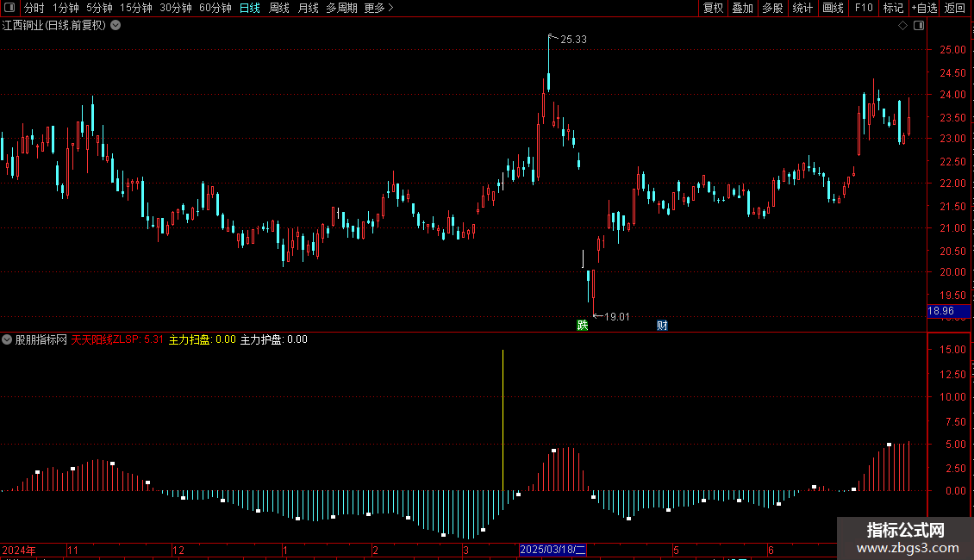The width and height of the screenshot is (974, 560).
Task: Select the 15分钟 period tab
Action: (x=136, y=8)
